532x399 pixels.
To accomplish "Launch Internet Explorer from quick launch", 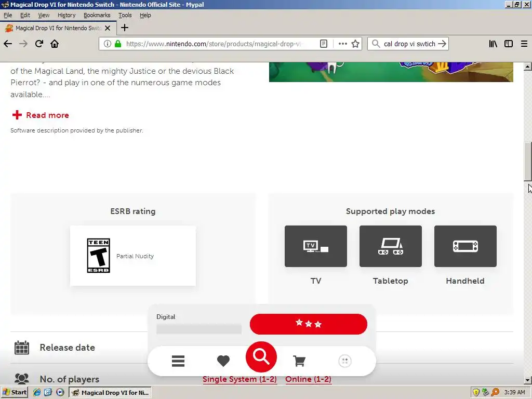I will tap(37, 393).
